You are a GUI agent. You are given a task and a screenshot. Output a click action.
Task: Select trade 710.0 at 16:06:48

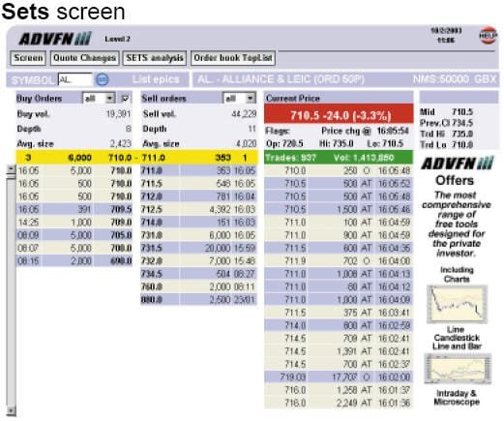click(339, 170)
